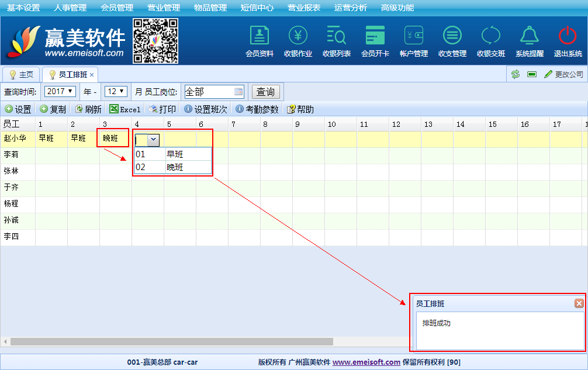Open the 人事管理 menu
This screenshot has width=588, height=370.
click(x=70, y=8)
